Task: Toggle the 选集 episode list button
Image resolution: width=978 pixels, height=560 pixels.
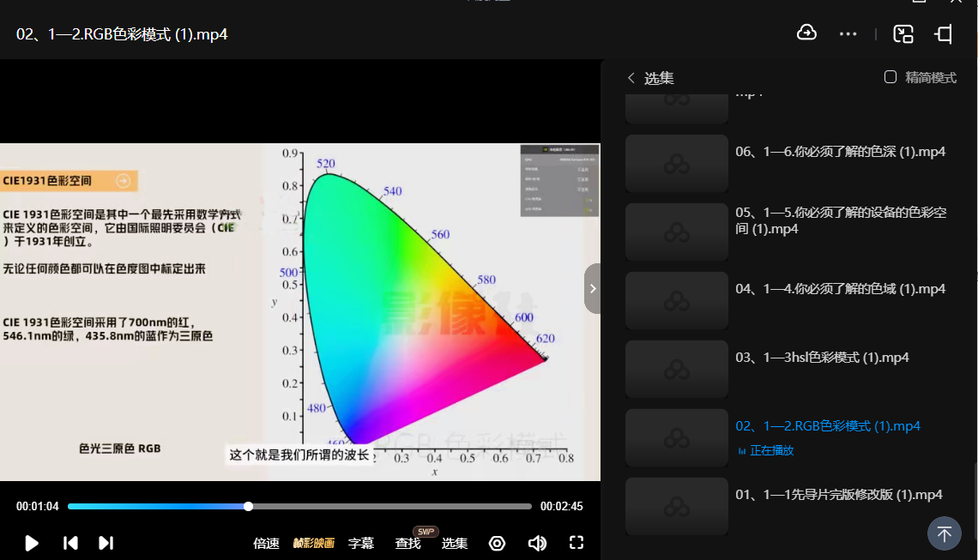Action: click(455, 543)
